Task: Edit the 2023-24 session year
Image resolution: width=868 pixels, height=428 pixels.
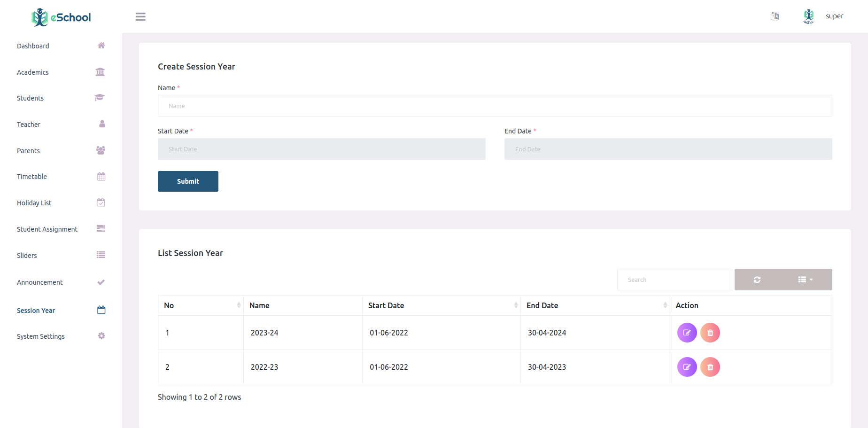Action: pos(687,333)
